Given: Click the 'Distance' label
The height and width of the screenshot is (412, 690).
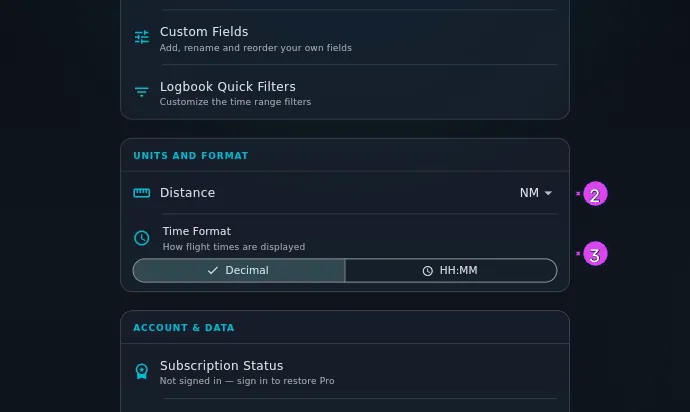Looking at the screenshot, I should click(187, 193).
